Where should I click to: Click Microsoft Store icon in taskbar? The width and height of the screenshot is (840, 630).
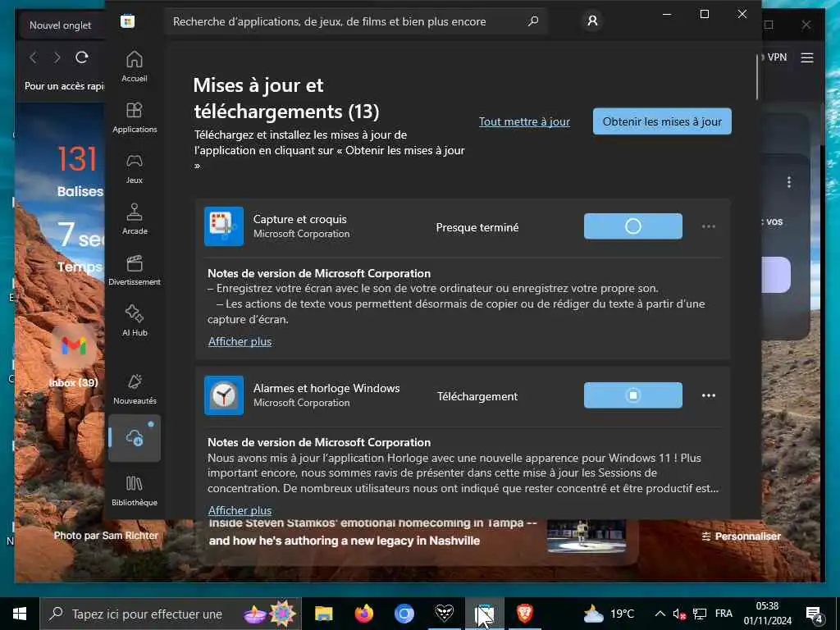(484, 614)
